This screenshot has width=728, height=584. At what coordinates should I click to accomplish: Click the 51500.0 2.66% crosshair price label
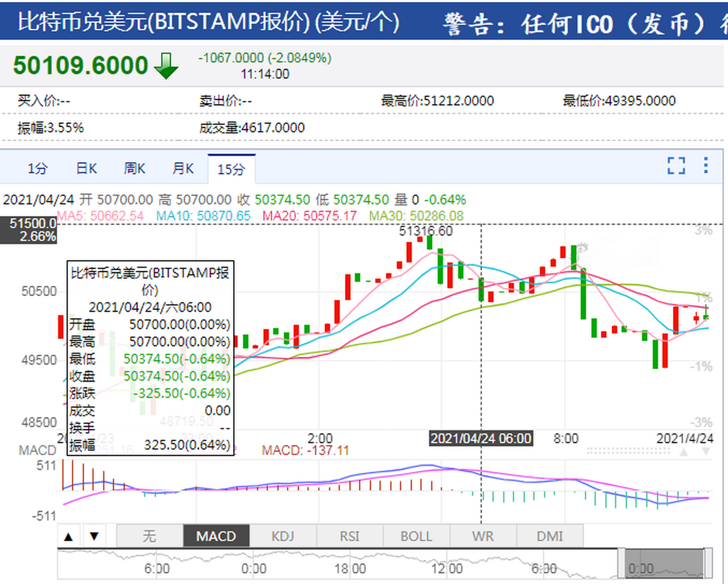[x=29, y=230]
